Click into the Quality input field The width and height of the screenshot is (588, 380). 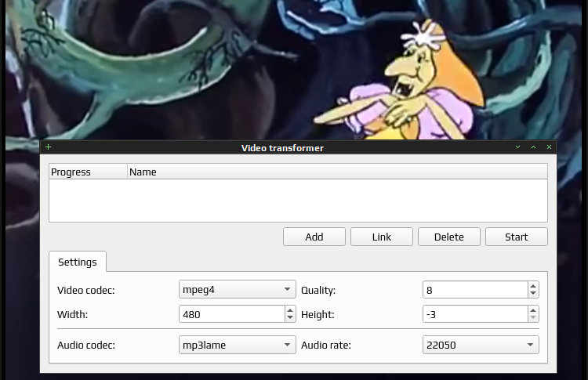pos(476,290)
